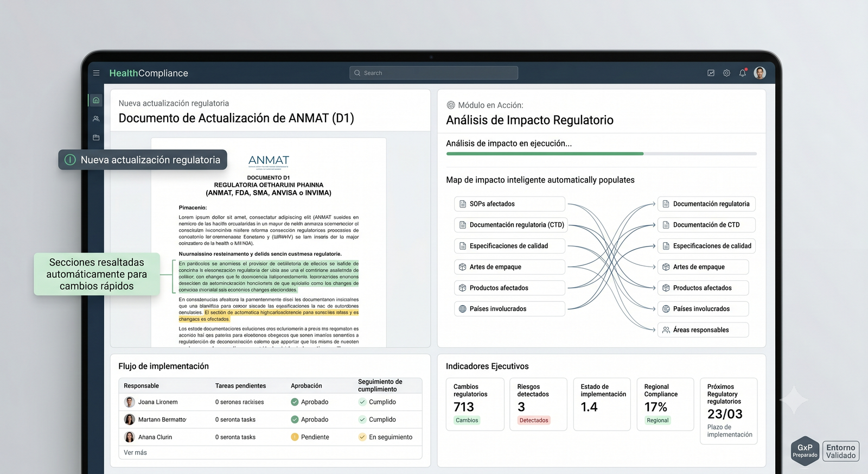This screenshot has width=868, height=474.
Task: Open Estado de implementación 1.4 card
Action: click(x=602, y=405)
